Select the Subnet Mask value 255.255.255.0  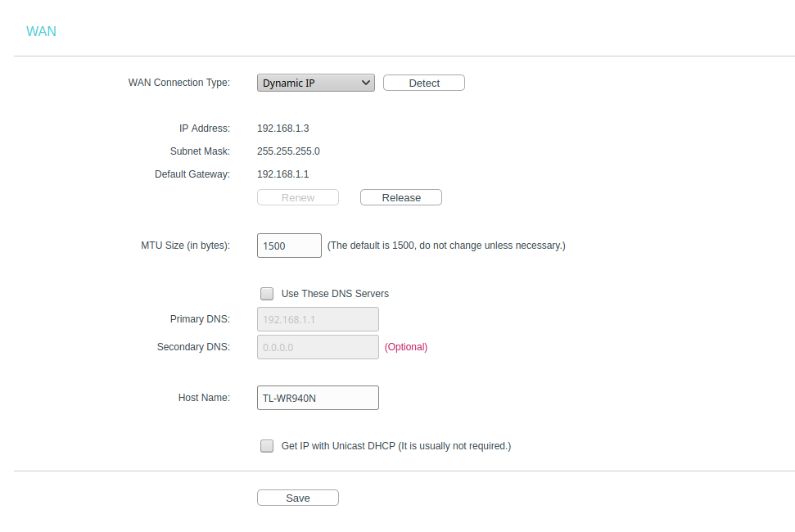(x=288, y=151)
